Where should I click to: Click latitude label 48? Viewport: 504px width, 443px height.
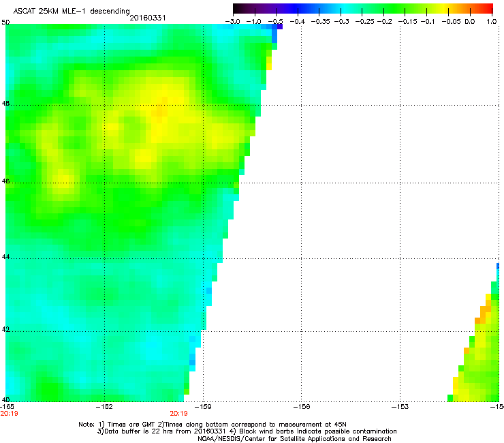[x=5, y=104]
